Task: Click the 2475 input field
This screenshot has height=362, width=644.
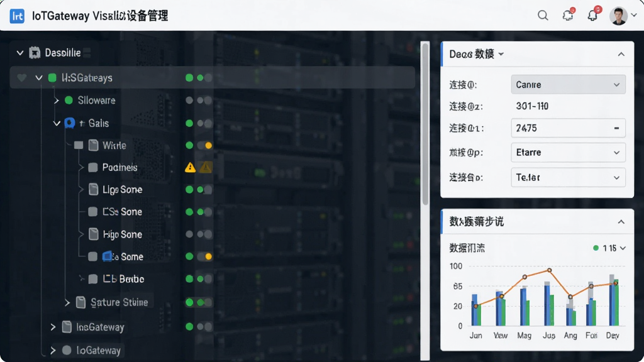Action: [x=568, y=128]
